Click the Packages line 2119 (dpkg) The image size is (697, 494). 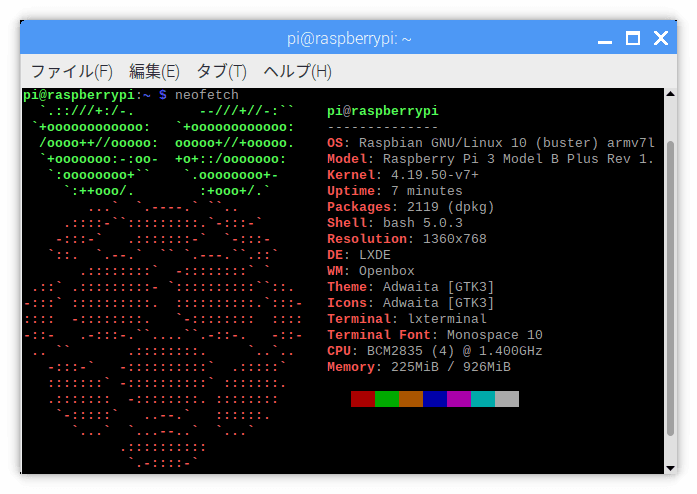411,207
